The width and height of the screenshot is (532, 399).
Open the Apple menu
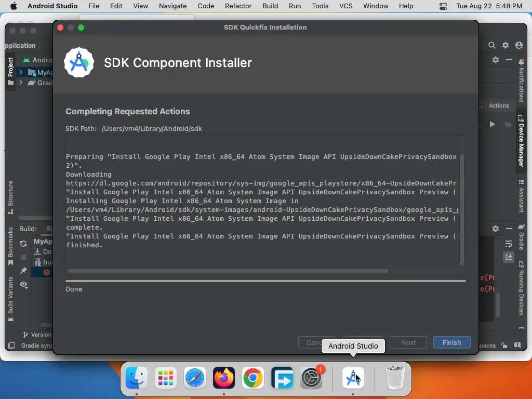(14, 6)
